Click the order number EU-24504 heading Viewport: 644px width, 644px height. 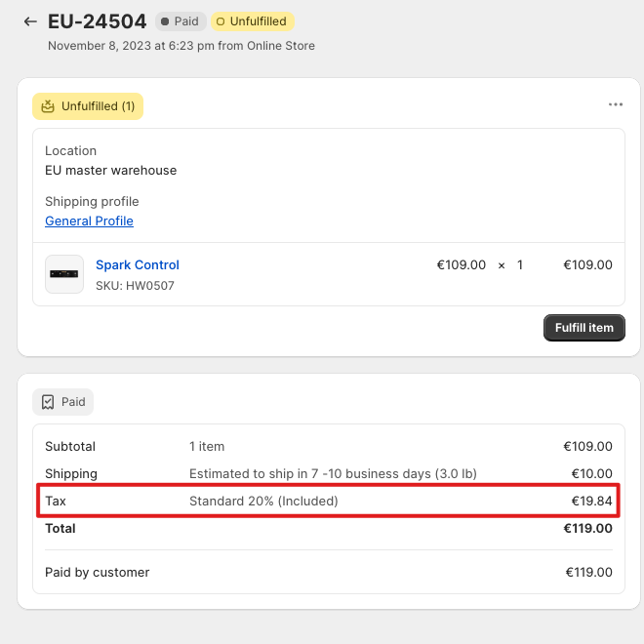pos(97,21)
